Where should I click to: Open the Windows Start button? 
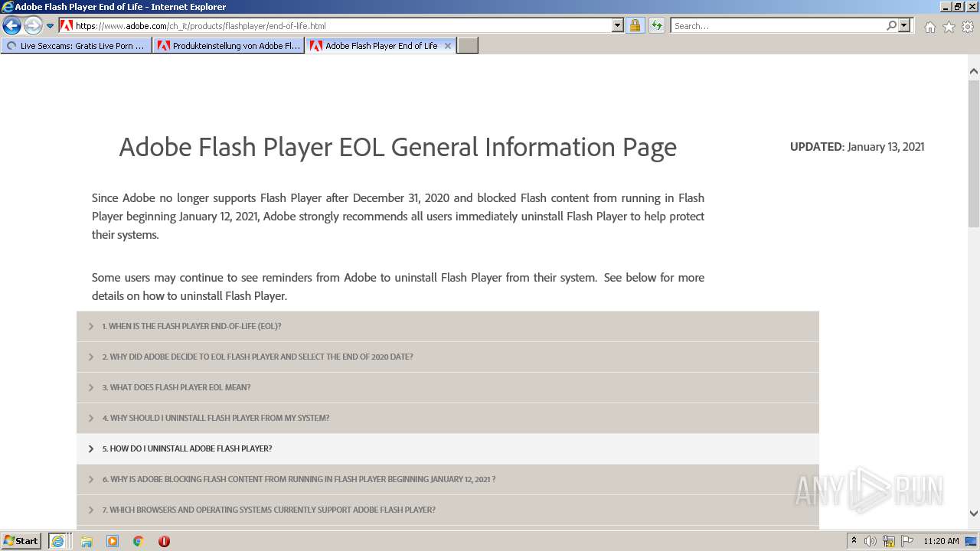(21, 540)
